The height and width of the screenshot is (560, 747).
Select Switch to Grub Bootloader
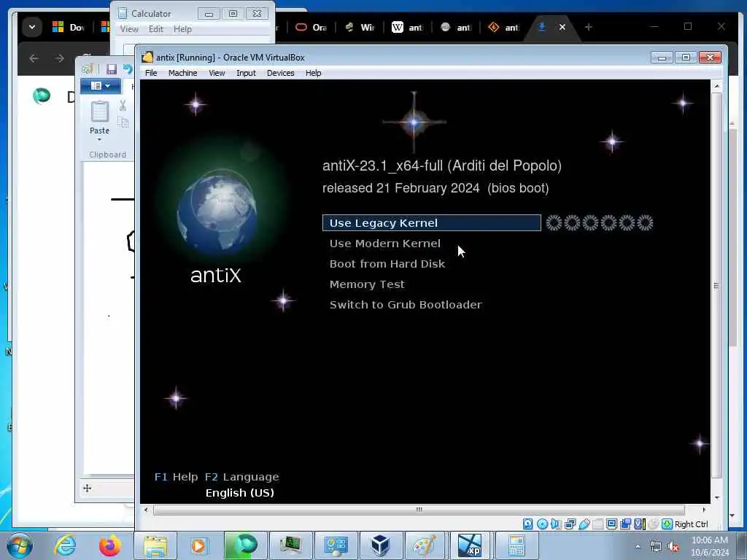(x=406, y=305)
